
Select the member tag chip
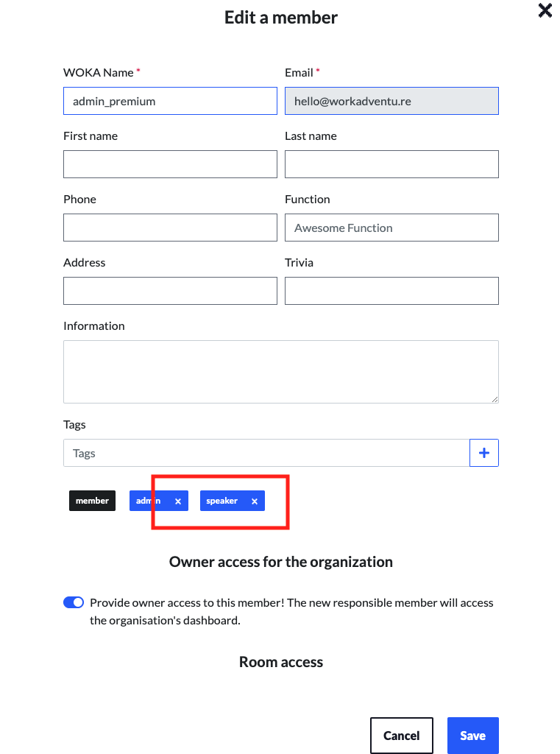click(92, 501)
